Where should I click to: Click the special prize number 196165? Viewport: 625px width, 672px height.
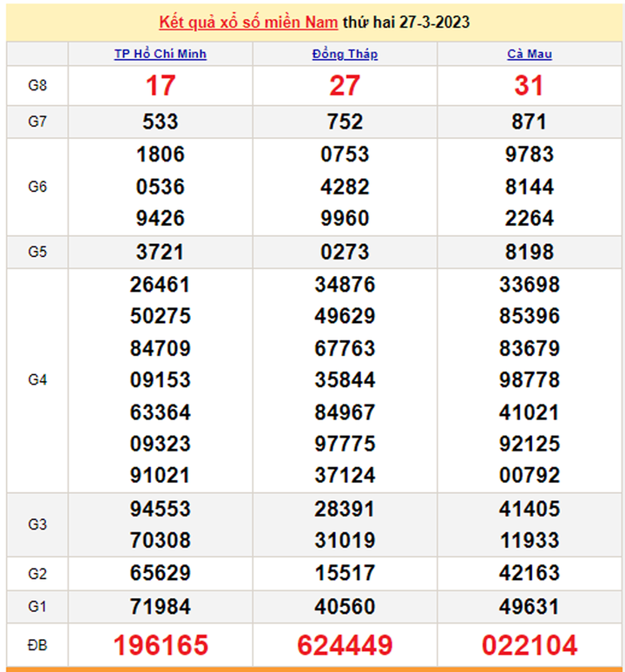pos(161,645)
